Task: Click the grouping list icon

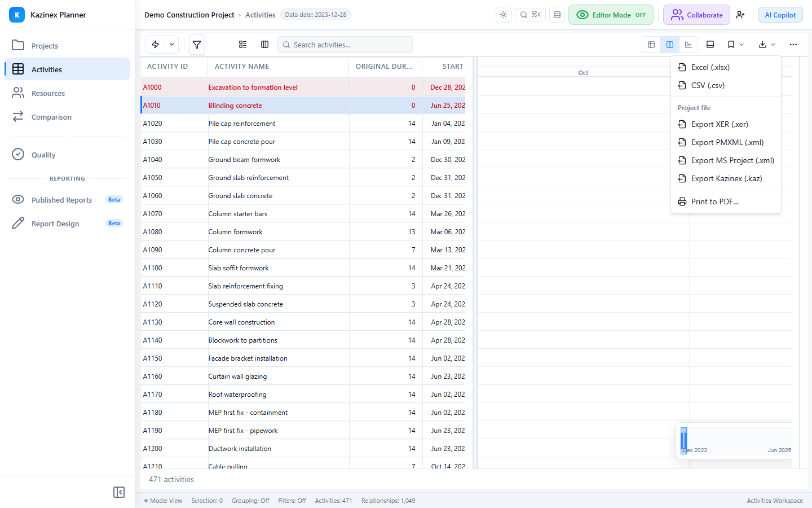Action: tap(242, 45)
